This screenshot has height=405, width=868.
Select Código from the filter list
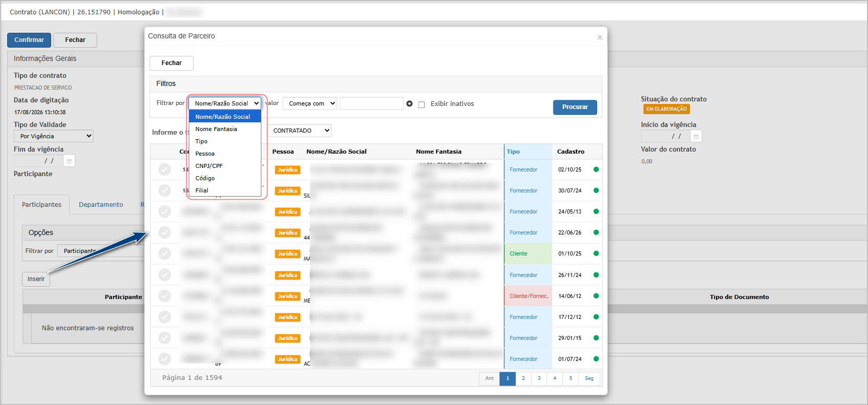[x=225, y=178]
